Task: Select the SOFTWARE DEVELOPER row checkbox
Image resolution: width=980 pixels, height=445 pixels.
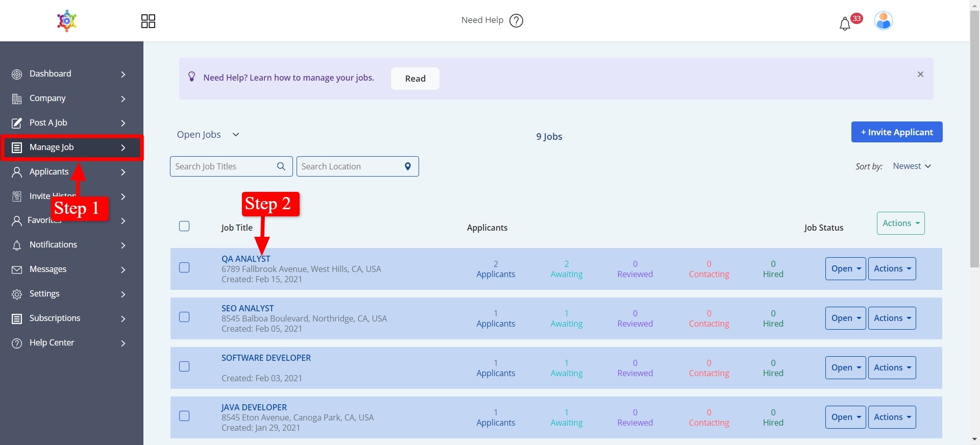Action: pos(184,366)
